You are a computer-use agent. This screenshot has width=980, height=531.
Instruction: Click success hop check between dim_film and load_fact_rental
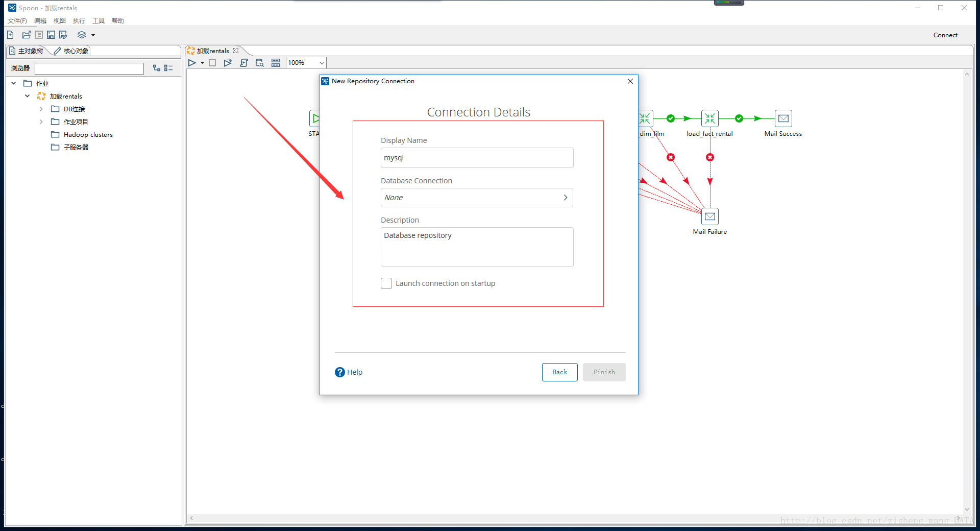pyautogui.click(x=671, y=118)
